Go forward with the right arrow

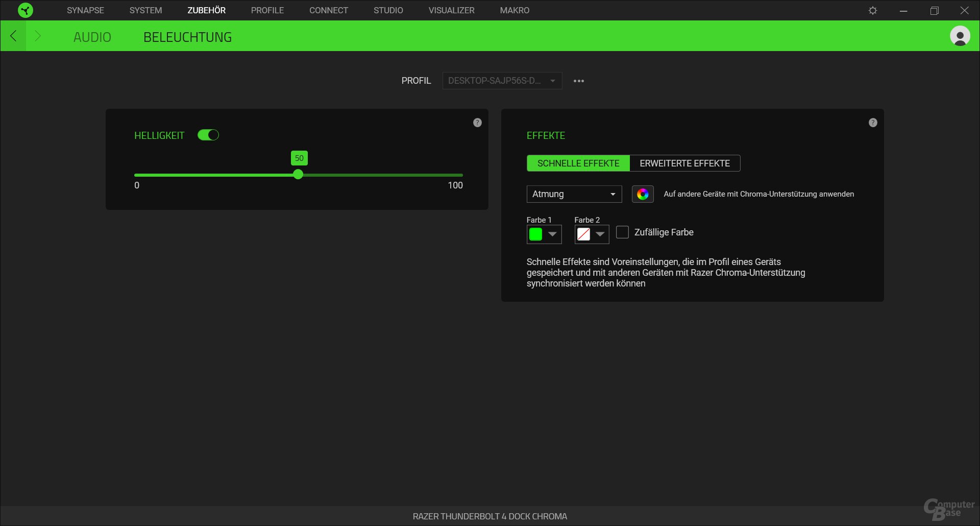37,36
